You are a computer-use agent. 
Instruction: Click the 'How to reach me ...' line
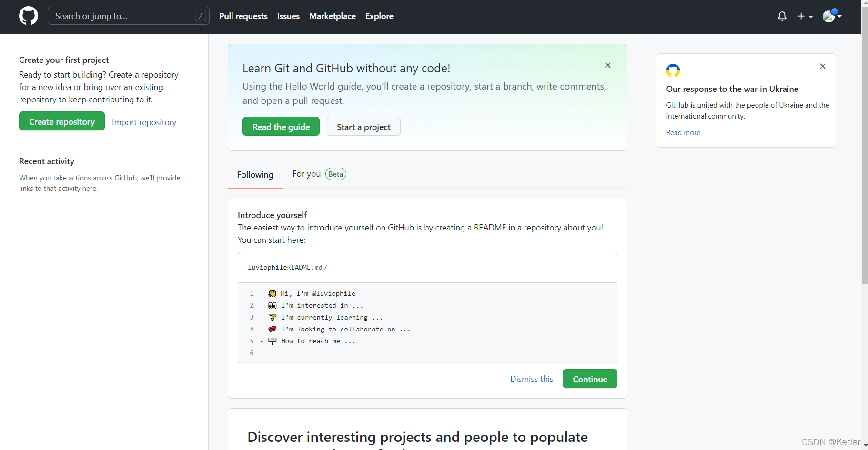point(318,341)
